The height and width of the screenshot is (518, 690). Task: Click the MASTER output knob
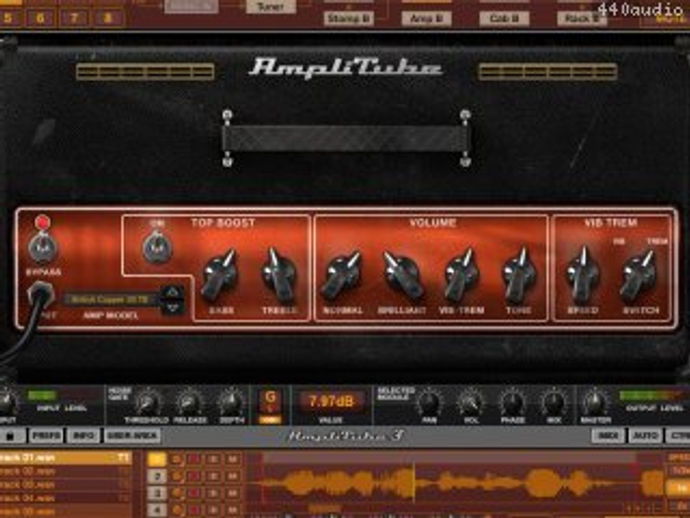pos(595,402)
